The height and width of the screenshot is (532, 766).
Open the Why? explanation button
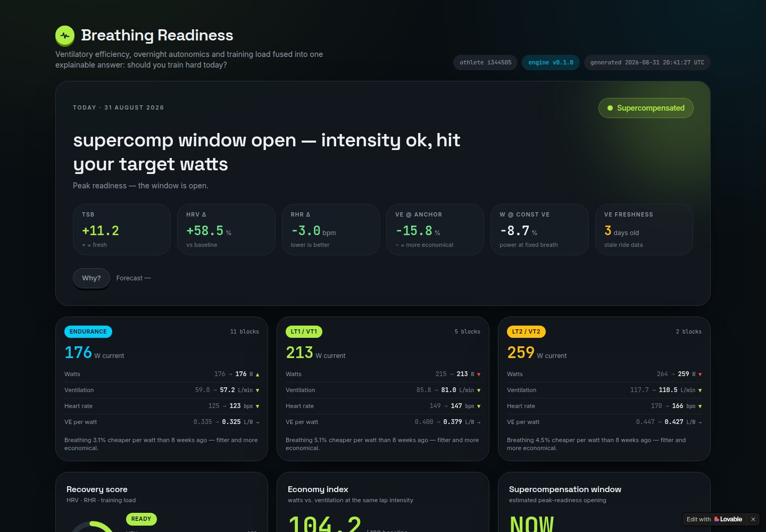91,278
